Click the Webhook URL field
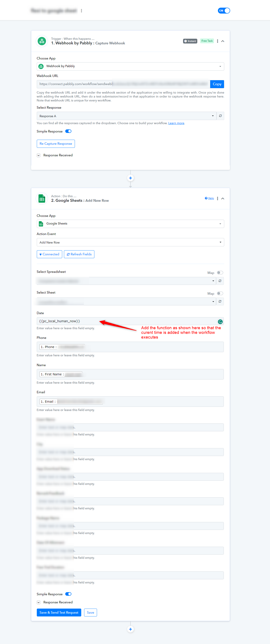Screen dimensions: 270x644 pyautogui.click(x=123, y=84)
